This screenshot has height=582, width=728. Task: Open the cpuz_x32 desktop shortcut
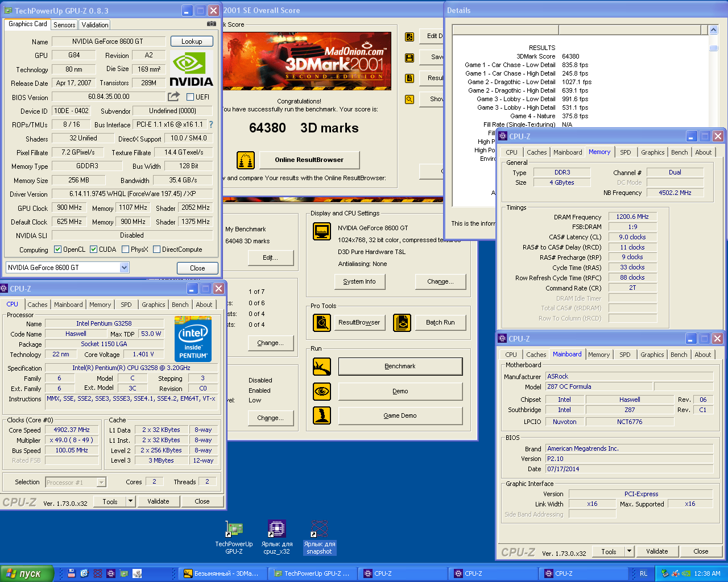click(x=277, y=537)
